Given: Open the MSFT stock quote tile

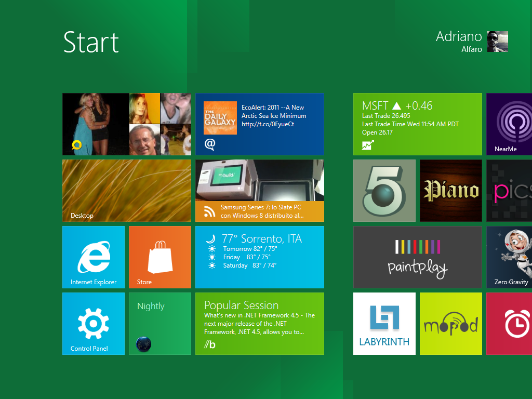Looking at the screenshot, I should coord(418,124).
